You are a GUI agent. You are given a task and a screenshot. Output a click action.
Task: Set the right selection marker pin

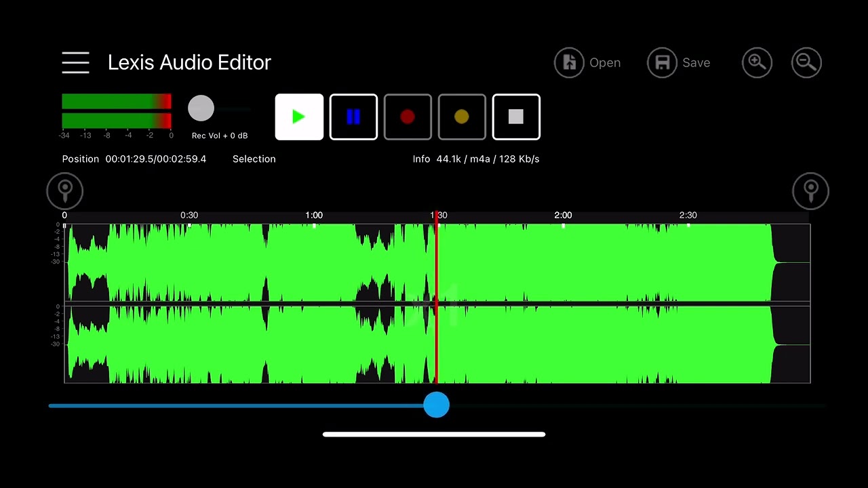(810, 191)
